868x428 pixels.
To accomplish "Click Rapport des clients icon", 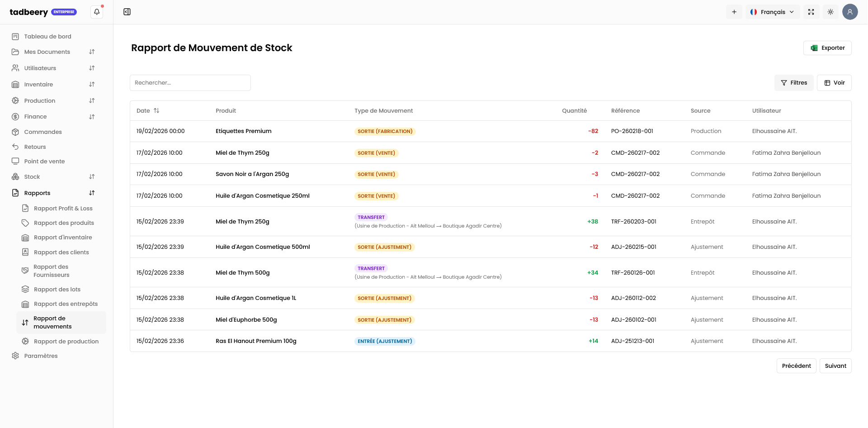I will (x=25, y=252).
